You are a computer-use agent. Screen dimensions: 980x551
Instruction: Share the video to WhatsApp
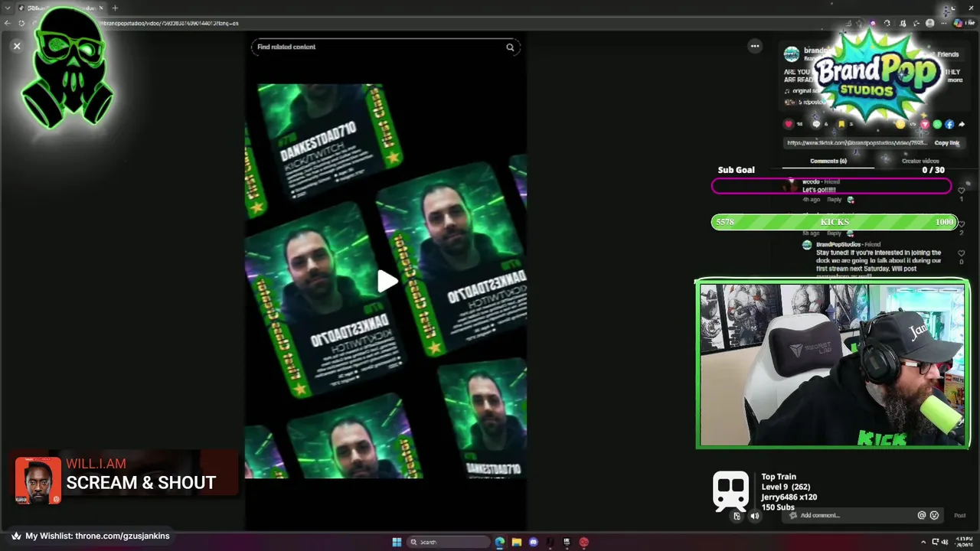(x=937, y=124)
